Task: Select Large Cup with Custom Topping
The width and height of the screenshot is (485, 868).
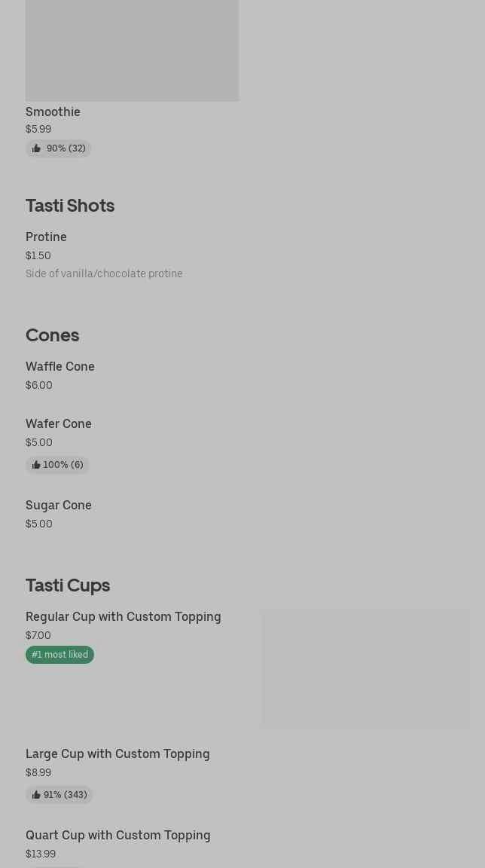Action: coord(117,753)
